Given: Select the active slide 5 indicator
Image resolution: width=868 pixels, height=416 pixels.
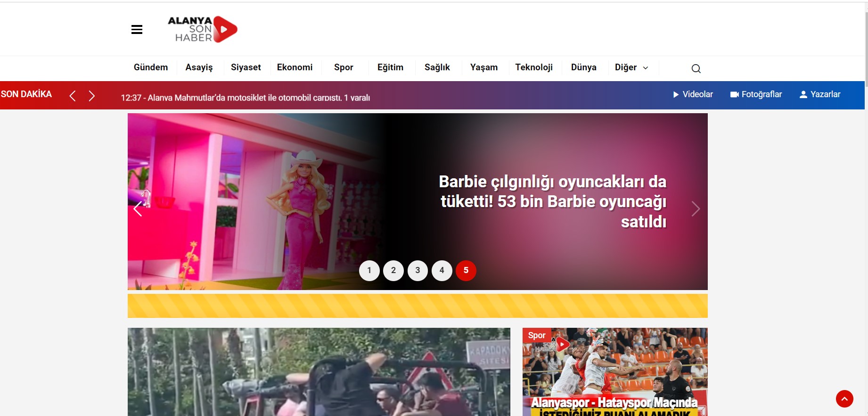Looking at the screenshot, I should click(x=466, y=271).
